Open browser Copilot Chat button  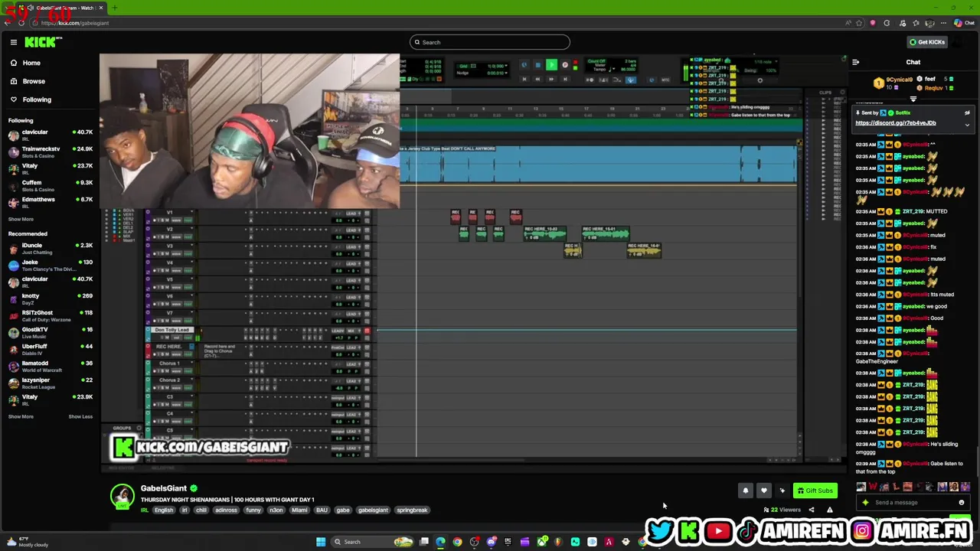tap(964, 23)
